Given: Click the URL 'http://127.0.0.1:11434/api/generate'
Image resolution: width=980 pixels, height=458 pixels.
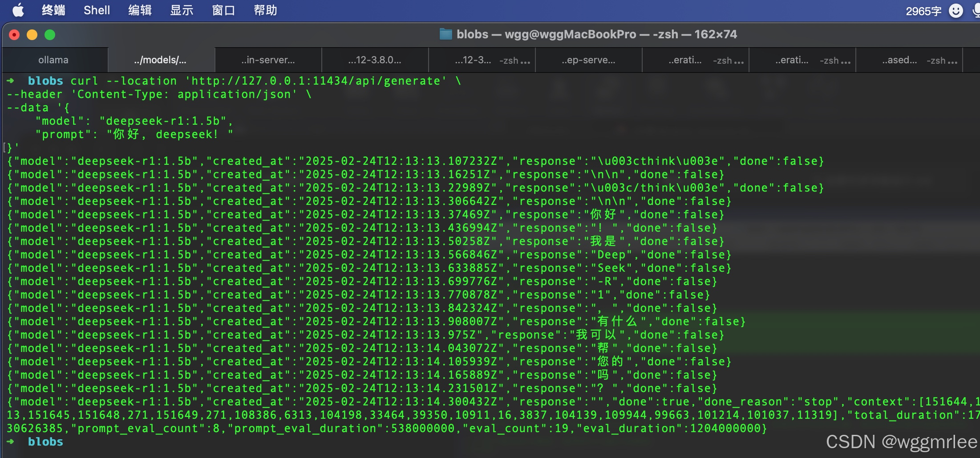Looking at the screenshot, I should 316,81.
